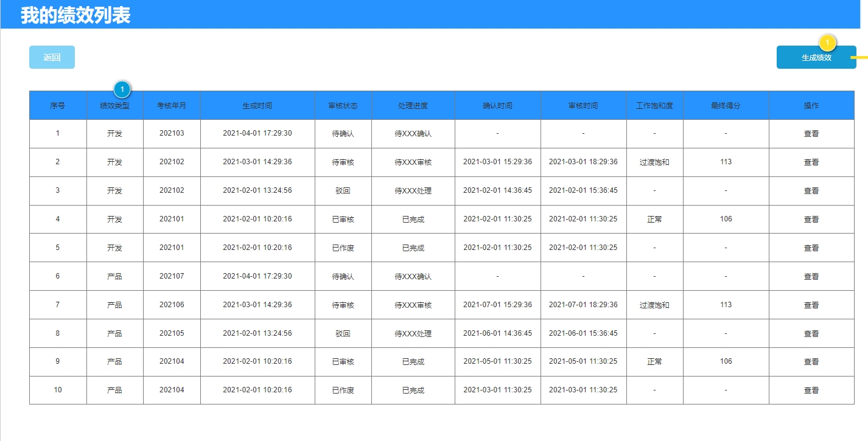The image size is (868, 441).
Task: Click 正常 saturation in row 4
Action: tap(654, 220)
